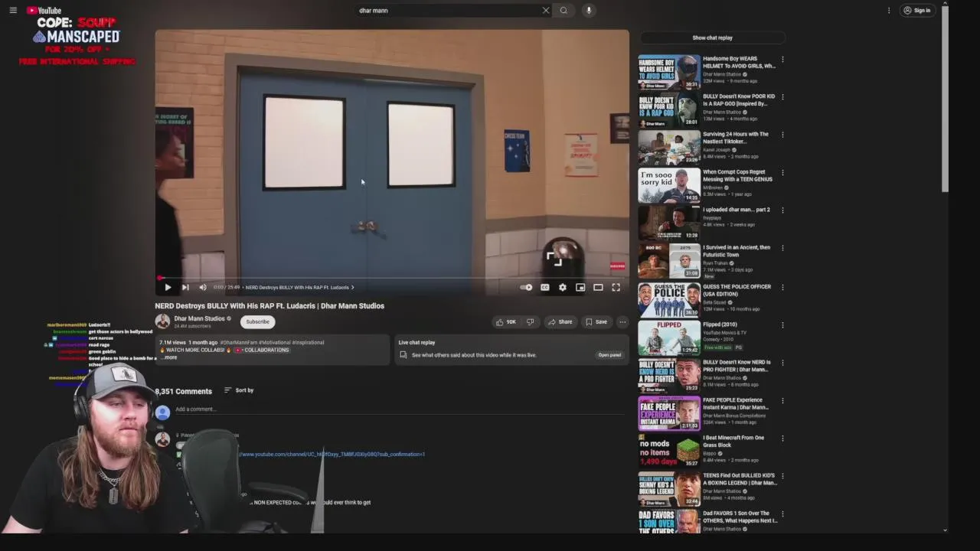Click the red video progress bar
The width and height of the screenshot is (980, 551).
392,278
